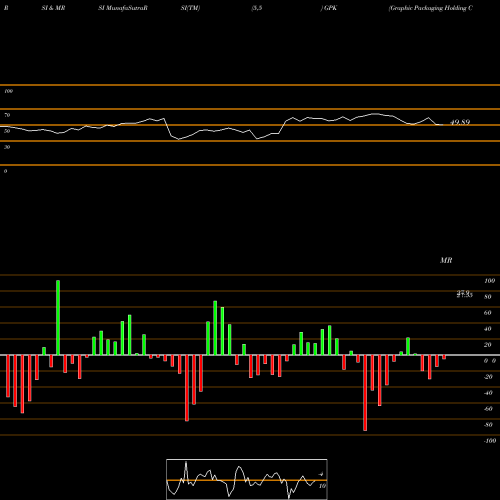Click RSI axis label 50
The width and height of the screenshot is (500, 500).
(x=7, y=131)
